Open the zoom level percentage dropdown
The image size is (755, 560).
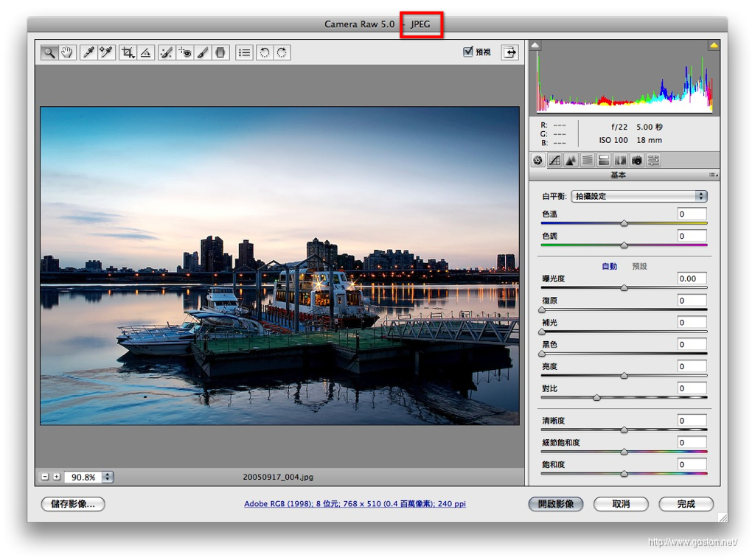108,477
